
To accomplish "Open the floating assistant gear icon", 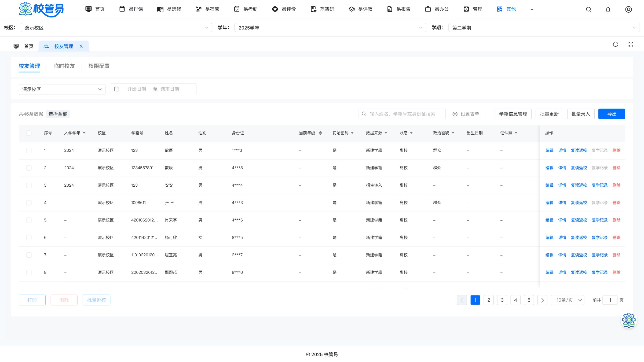I will pyautogui.click(x=629, y=320).
